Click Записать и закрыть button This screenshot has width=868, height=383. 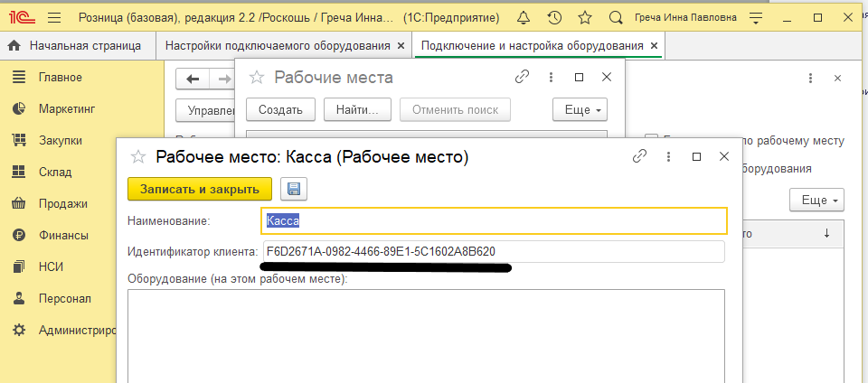[200, 189]
